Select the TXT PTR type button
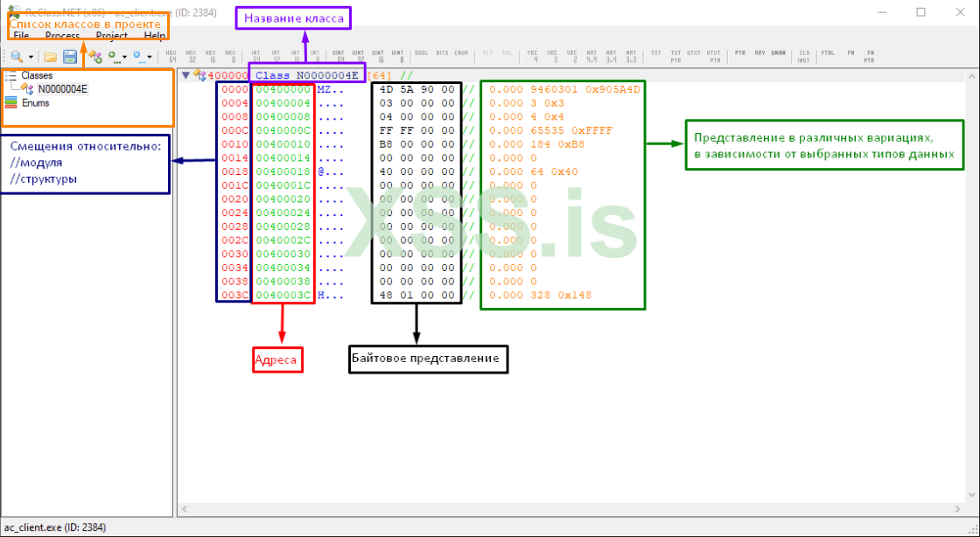 click(x=675, y=57)
